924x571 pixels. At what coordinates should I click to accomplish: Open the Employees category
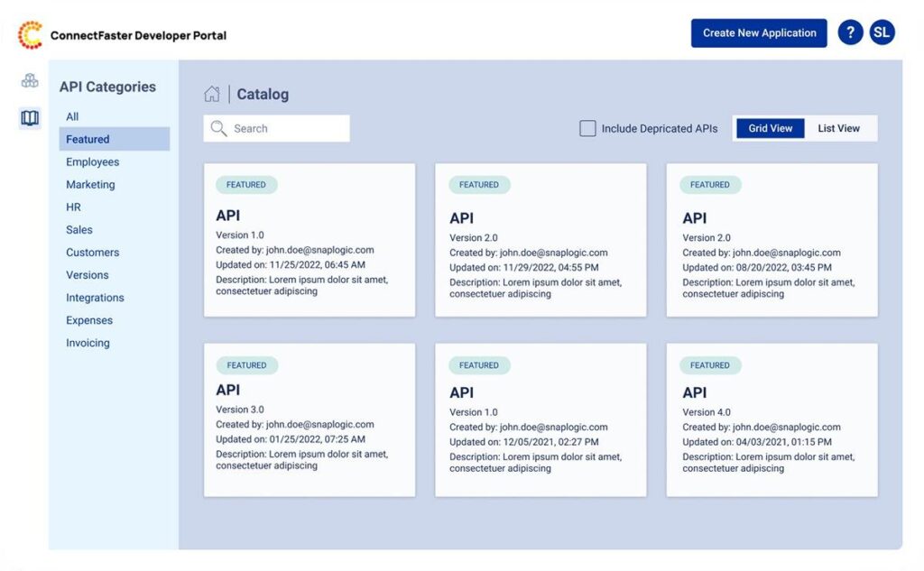coord(94,161)
